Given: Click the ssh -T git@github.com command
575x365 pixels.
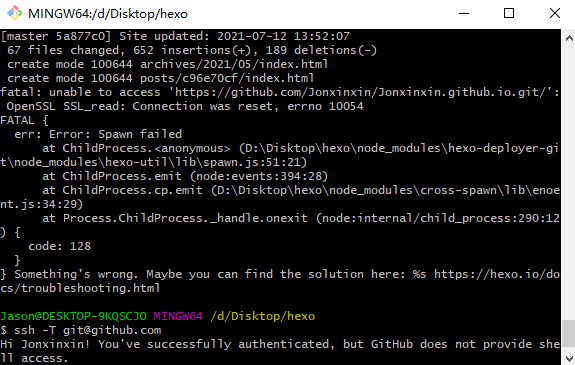Looking at the screenshot, I should [87, 330].
